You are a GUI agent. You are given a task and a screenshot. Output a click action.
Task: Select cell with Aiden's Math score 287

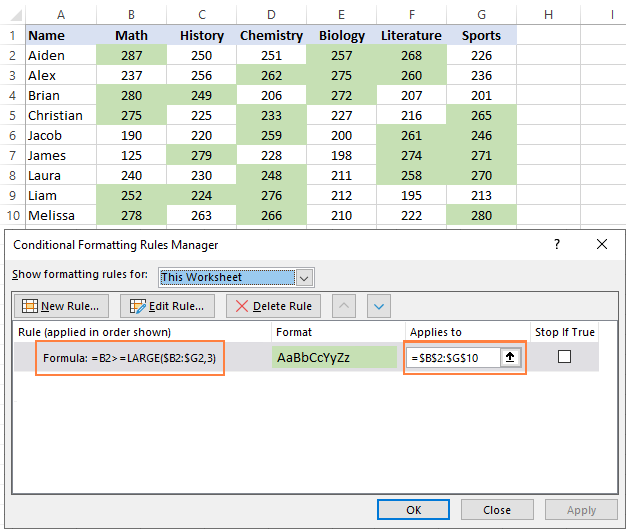[131, 55]
